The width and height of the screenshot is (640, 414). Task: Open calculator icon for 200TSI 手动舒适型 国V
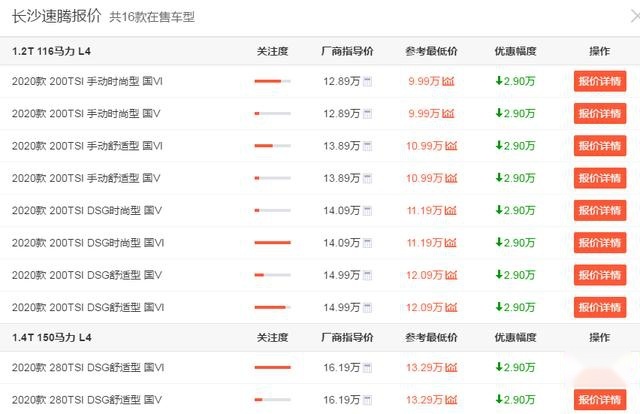[x=367, y=178]
